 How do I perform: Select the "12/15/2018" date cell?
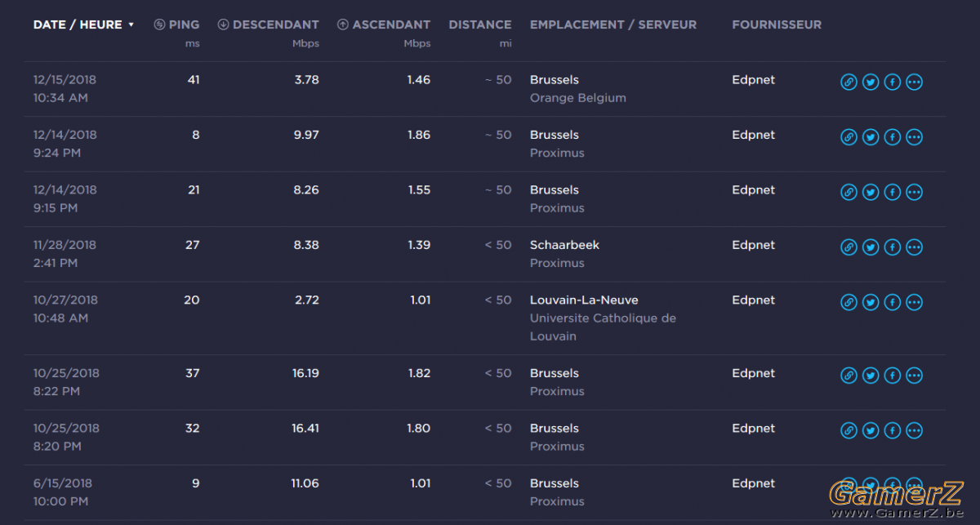65,80
